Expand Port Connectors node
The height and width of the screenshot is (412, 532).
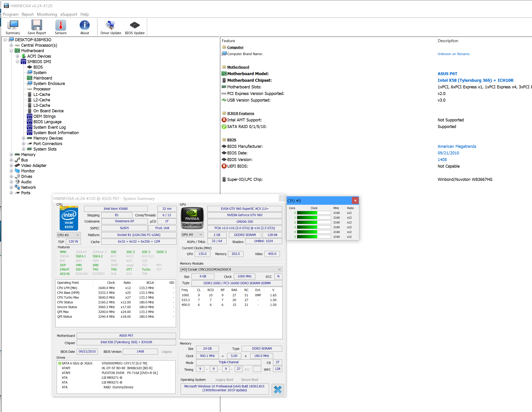tap(23, 144)
